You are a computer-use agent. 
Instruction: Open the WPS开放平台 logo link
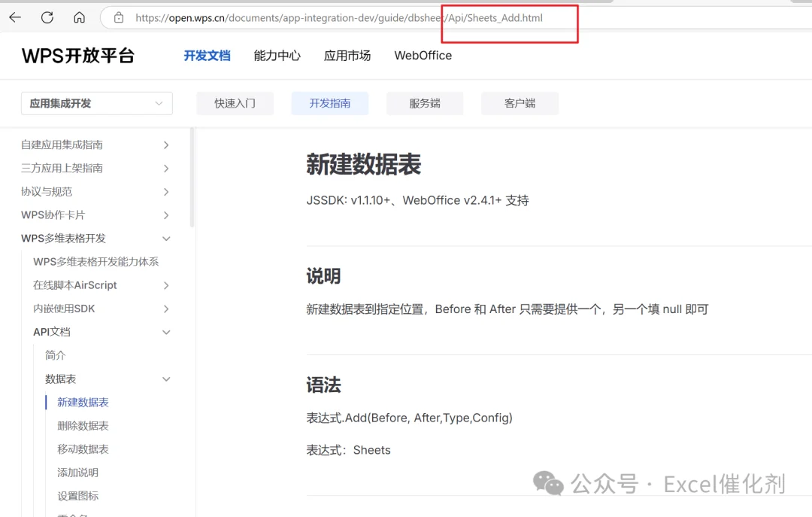pos(78,56)
